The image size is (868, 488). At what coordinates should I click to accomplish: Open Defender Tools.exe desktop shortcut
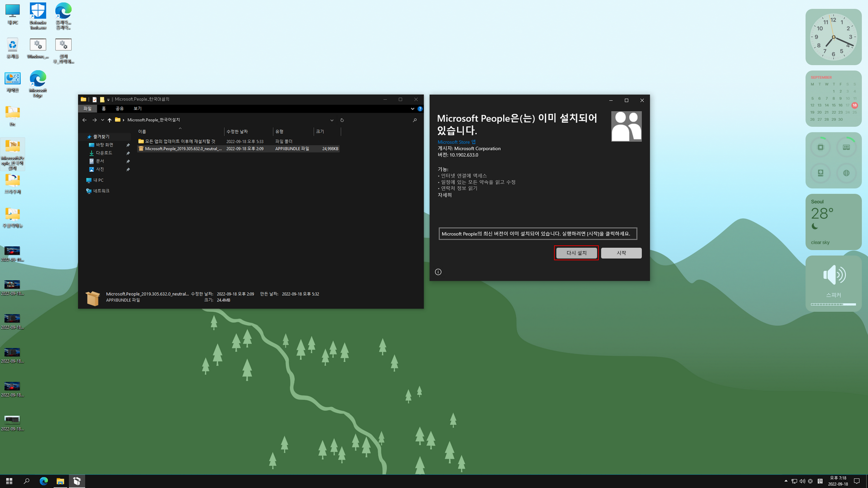(x=38, y=16)
